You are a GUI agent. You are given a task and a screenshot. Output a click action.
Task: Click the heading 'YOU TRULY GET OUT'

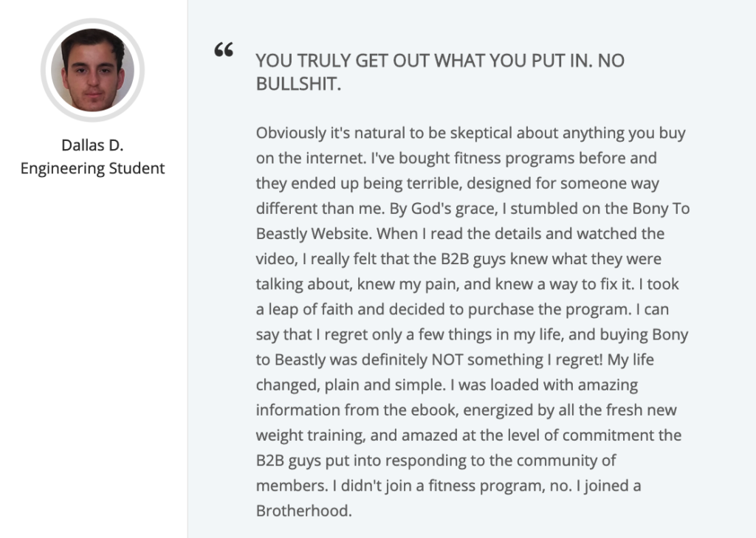[369, 61]
